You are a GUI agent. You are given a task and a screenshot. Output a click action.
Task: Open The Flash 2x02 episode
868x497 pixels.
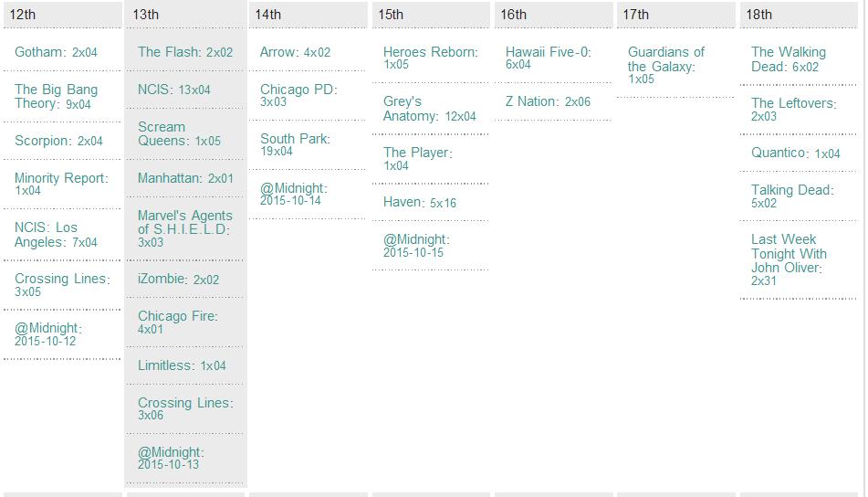click(x=185, y=52)
